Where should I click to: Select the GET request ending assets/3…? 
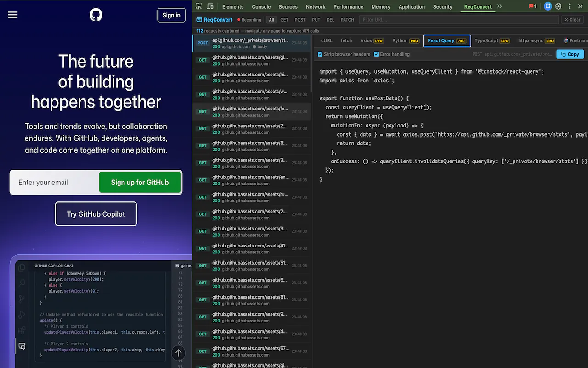(252, 163)
